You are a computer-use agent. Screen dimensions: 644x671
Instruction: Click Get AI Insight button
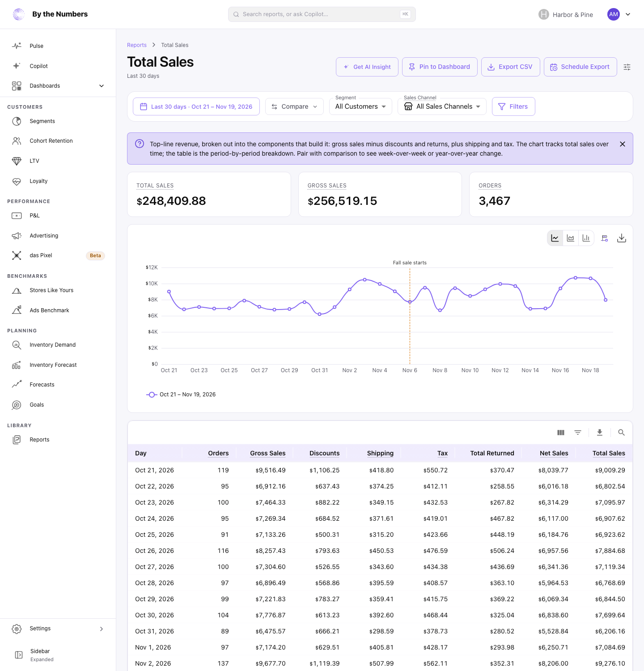[x=367, y=67]
